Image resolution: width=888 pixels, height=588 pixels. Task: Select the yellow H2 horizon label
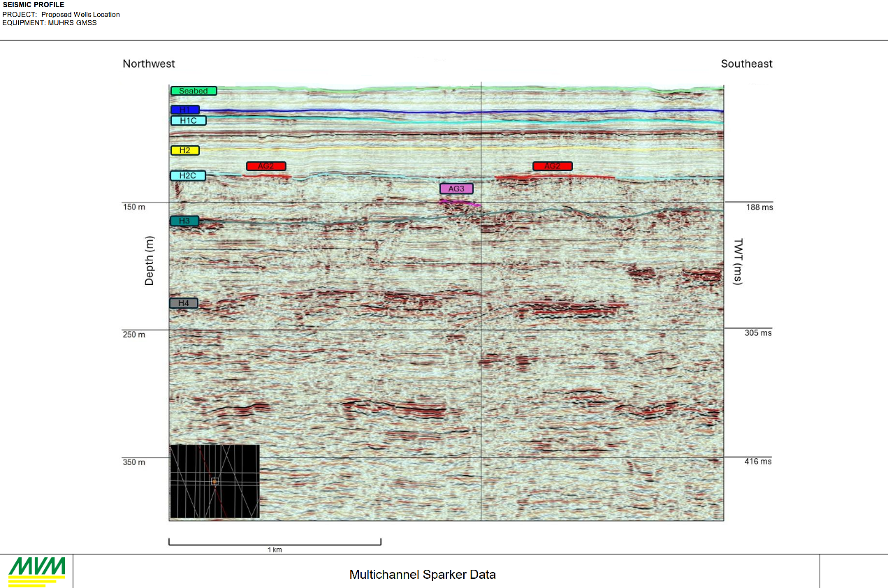[185, 150]
